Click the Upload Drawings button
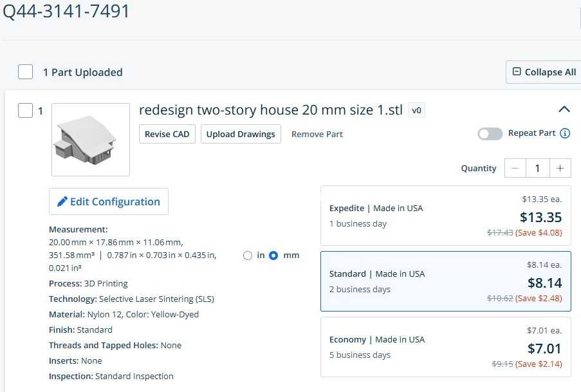This screenshot has width=581, height=392. [x=241, y=134]
